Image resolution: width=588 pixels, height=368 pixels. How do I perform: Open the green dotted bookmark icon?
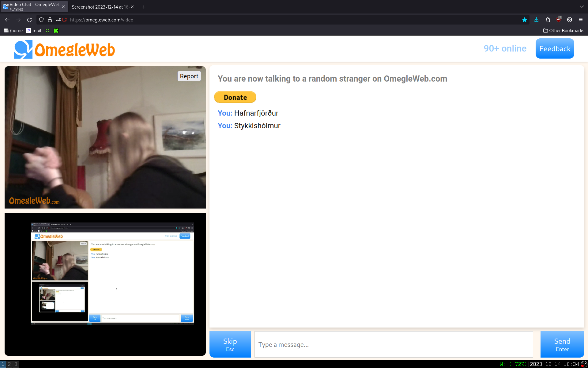pyautogui.click(x=47, y=31)
